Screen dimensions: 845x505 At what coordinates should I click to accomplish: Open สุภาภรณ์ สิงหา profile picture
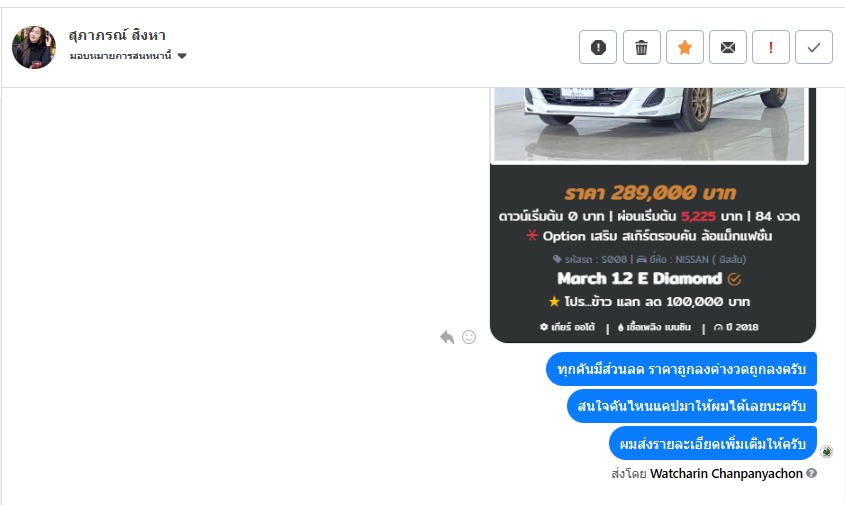pyautogui.click(x=34, y=47)
